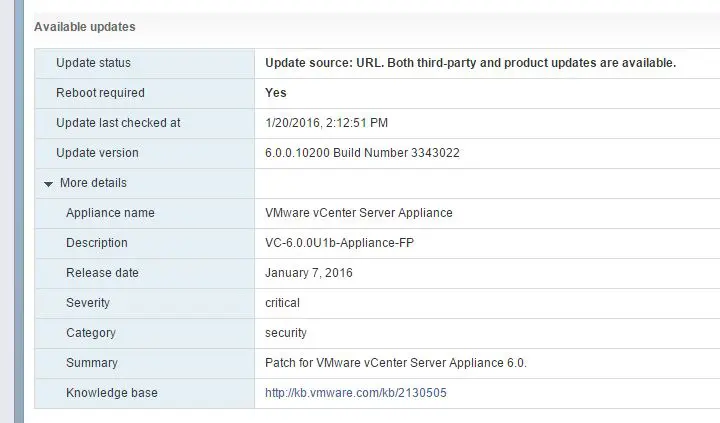Image resolution: width=720 pixels, height=423 pixels.
Task: Click the January 7, 2016 release date
Action: [309, 273]
